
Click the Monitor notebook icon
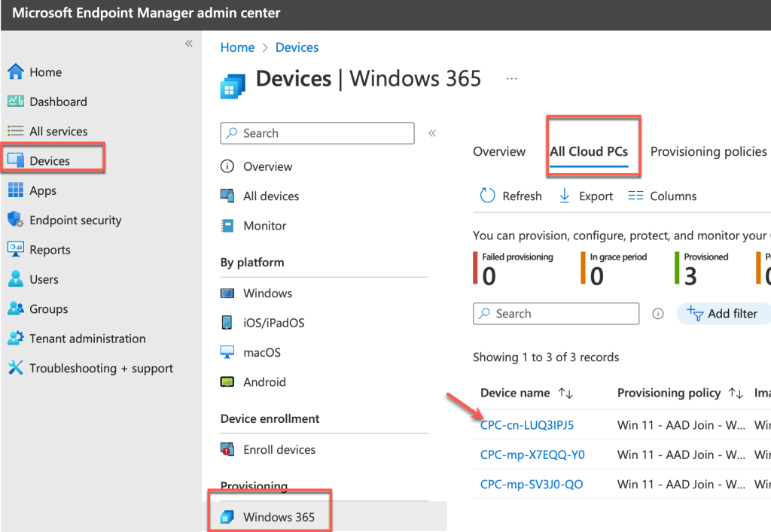point(227,226)
